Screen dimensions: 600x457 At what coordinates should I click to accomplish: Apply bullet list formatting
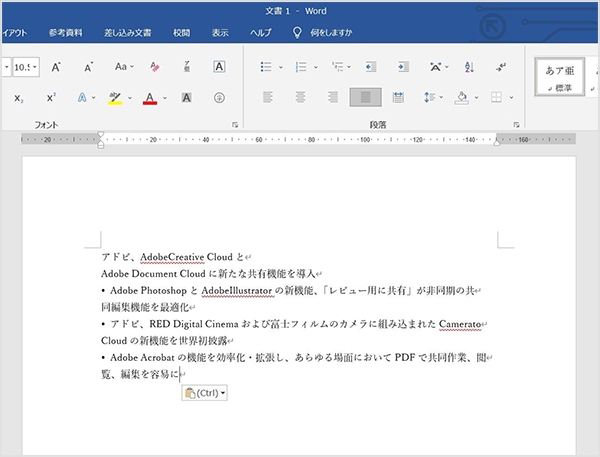[266, 67]
